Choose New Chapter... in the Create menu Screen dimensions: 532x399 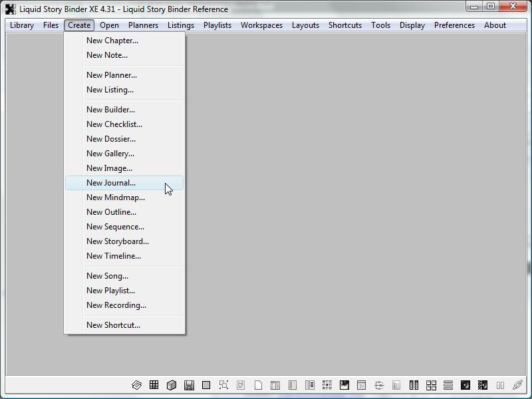click(x=112, y=41)
